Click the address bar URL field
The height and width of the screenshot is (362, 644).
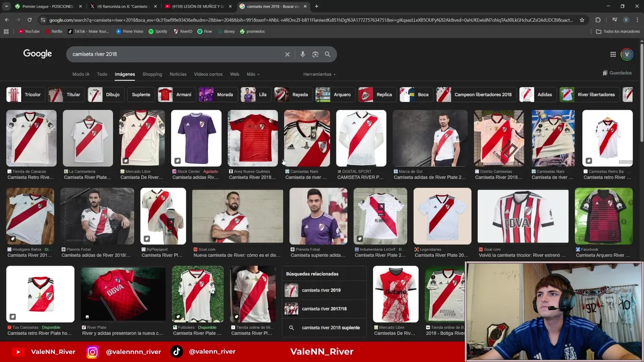coord(311,20)
